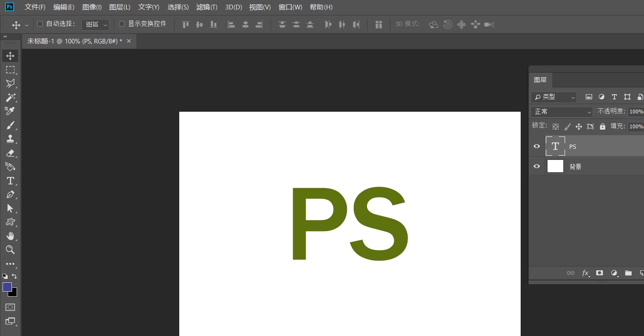Image resolution: width=644 pixels, height=336 pixels.
Task: Filter layers by adjustment layers icon
Action: [x=602, y=97]
